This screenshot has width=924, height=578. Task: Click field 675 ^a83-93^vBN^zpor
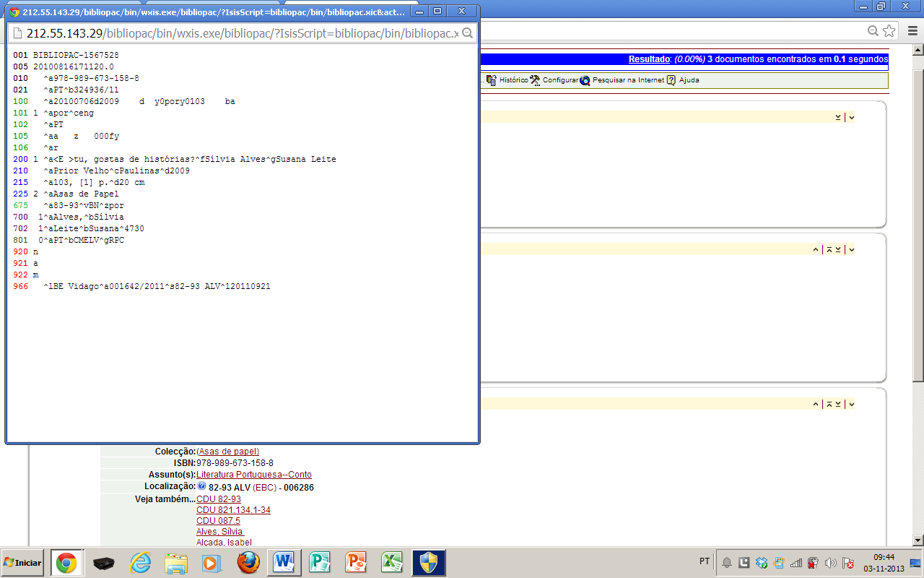[68, 205]
